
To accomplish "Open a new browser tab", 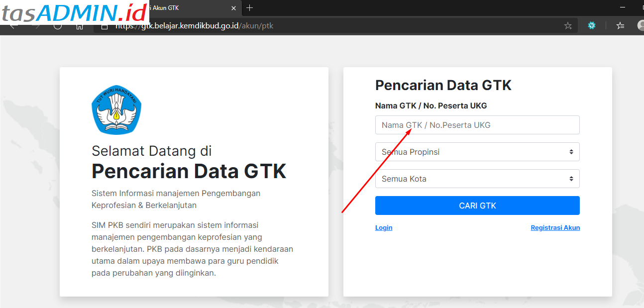I will point(249,8).
